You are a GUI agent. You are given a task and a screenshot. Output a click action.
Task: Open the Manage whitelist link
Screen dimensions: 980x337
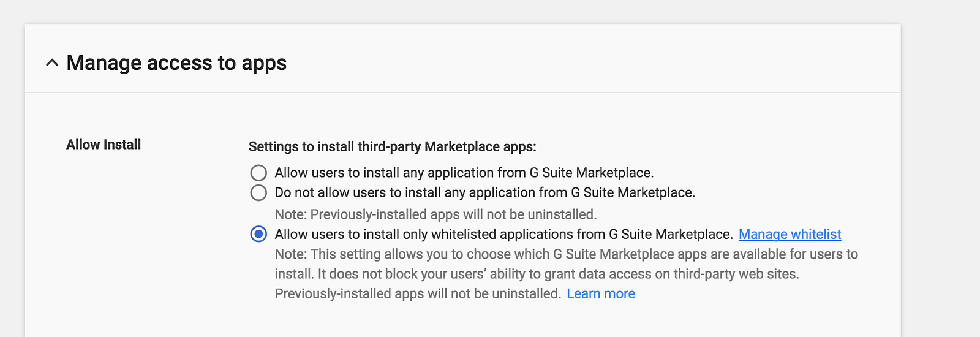click(x=790, y=234)
